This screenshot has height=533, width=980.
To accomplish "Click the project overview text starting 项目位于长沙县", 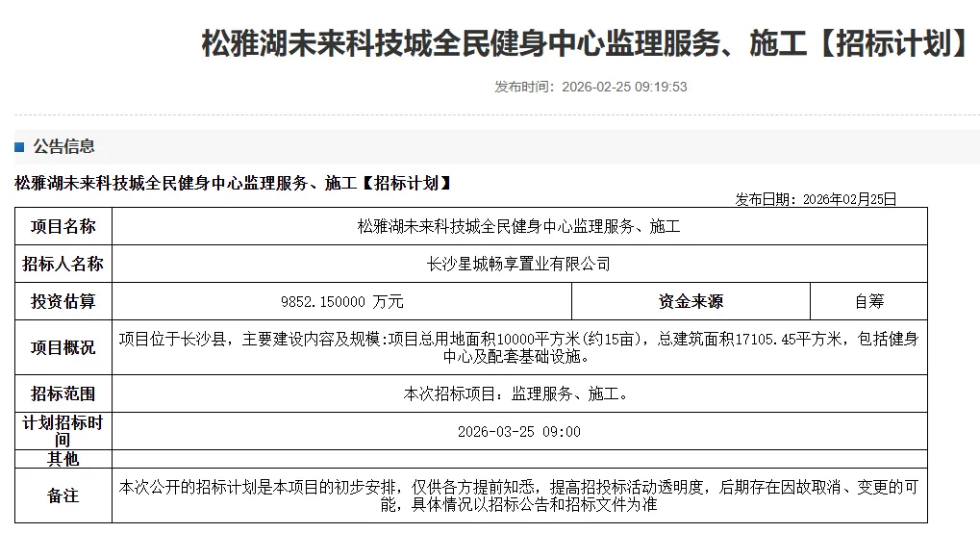I will (518, 348).
